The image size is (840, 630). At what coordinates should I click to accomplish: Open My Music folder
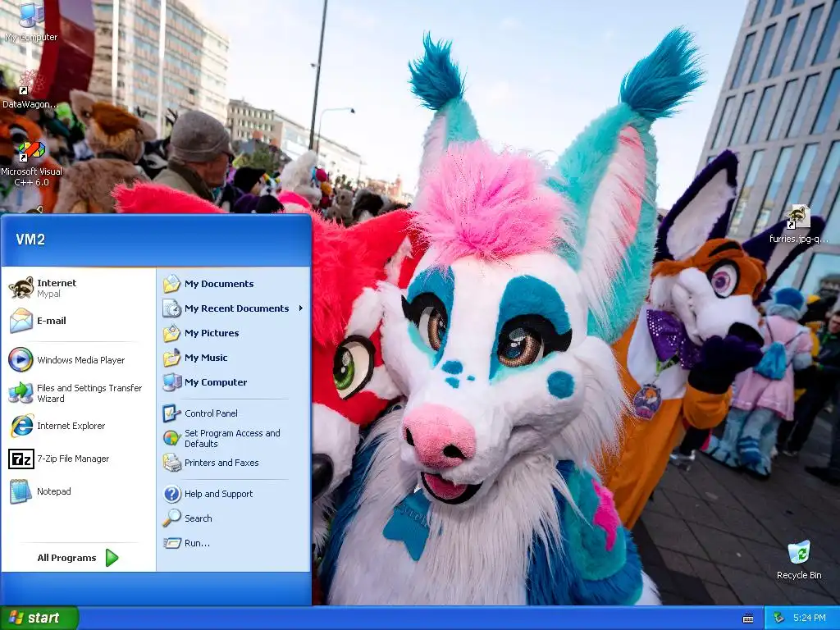tap(234, 358)
